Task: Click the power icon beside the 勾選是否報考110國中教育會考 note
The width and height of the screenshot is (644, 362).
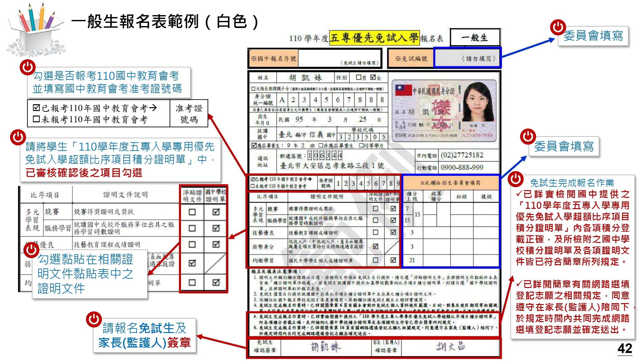Action: click(28, 68)
